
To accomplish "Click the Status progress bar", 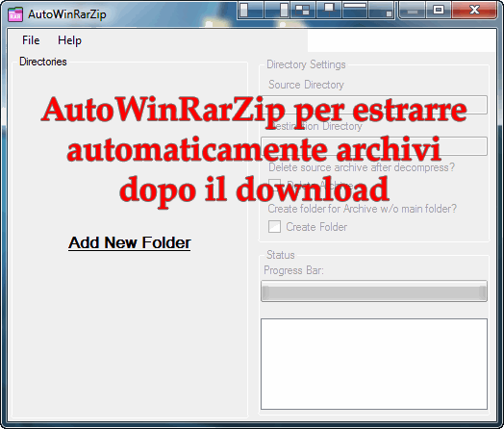I will (x=374, y=291).
